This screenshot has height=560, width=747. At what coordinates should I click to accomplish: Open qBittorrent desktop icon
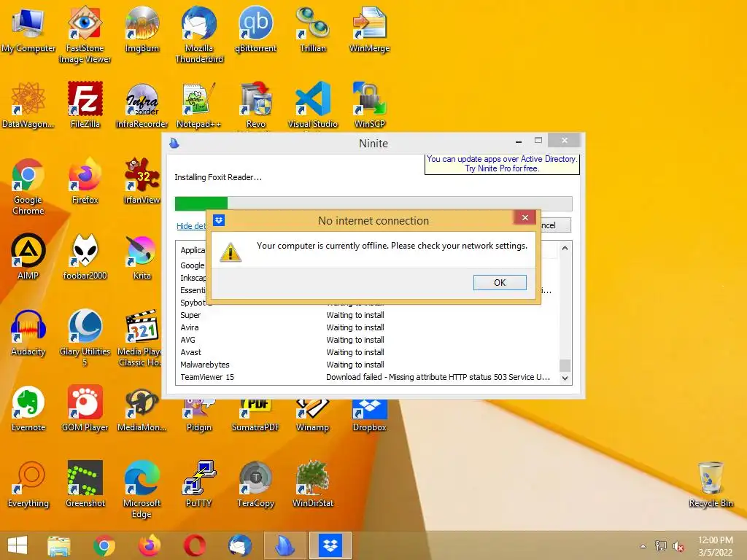click(256, 31)
